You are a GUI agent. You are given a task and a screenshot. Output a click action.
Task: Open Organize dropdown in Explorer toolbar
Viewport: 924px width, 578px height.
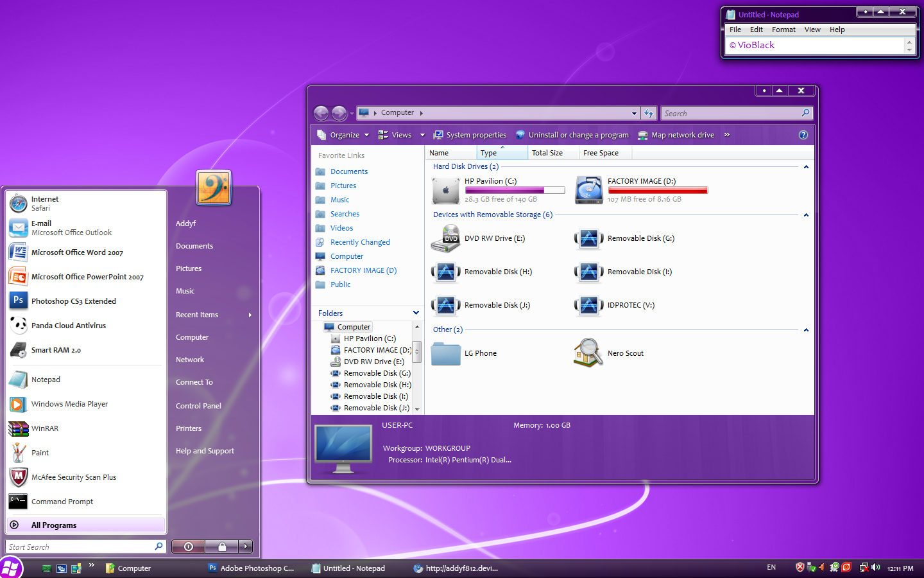344,135
